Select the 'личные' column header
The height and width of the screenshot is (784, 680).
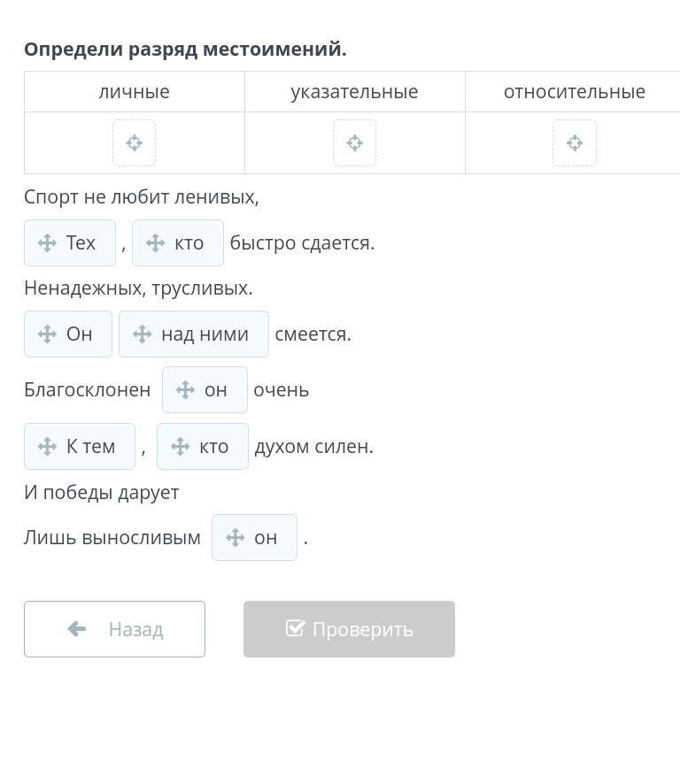(x=134, y=91)
